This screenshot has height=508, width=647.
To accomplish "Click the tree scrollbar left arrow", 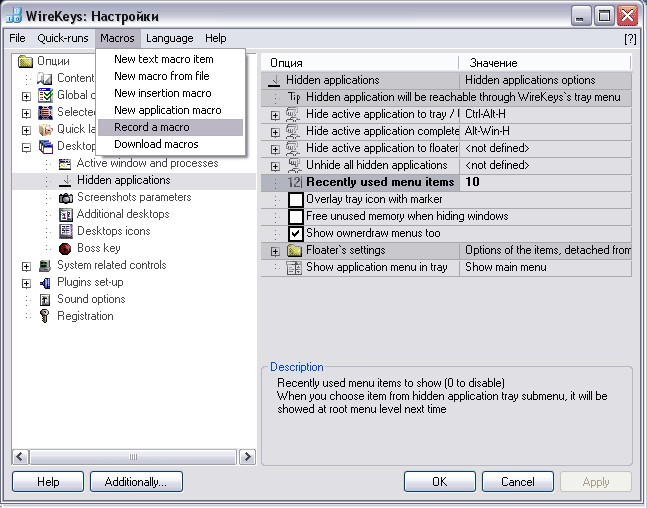I will (x=20, y=457).
